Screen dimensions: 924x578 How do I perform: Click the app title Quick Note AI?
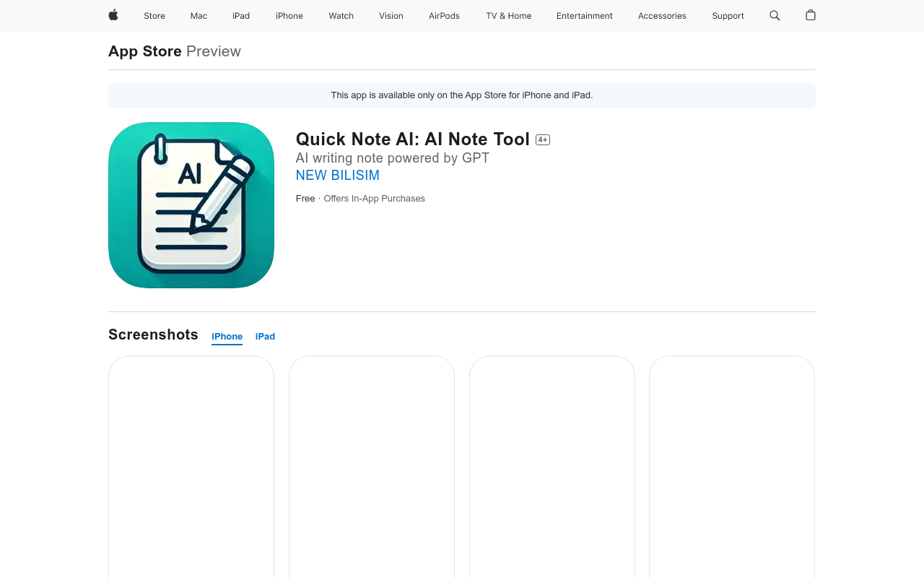(413, 139)
